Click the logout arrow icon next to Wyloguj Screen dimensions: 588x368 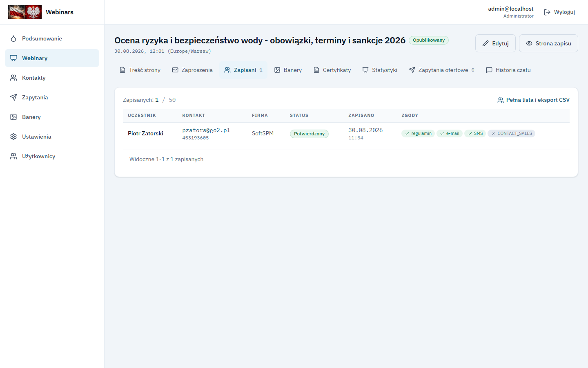click(547, 12)
